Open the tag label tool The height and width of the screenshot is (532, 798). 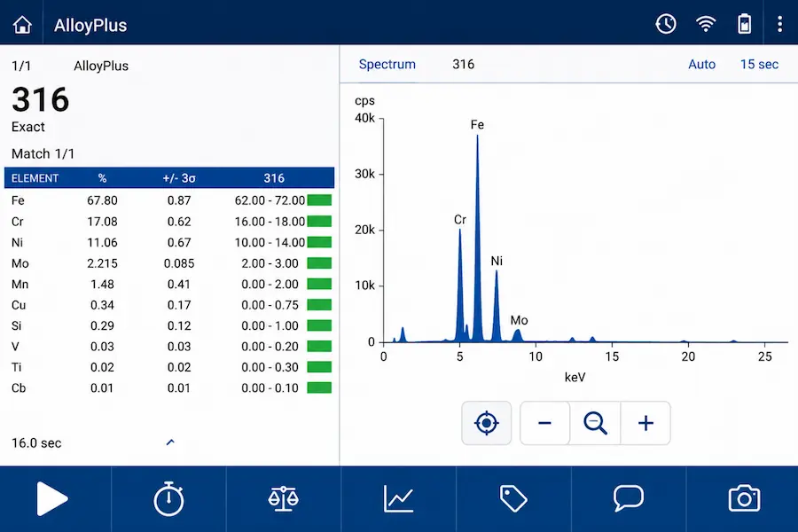coord(513,499)
